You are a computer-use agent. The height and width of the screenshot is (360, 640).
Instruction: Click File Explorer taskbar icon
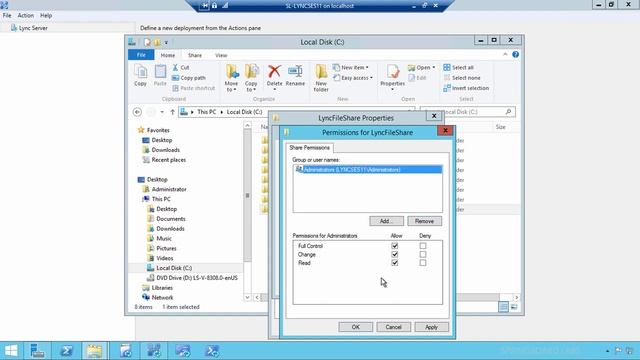point(95,351)
